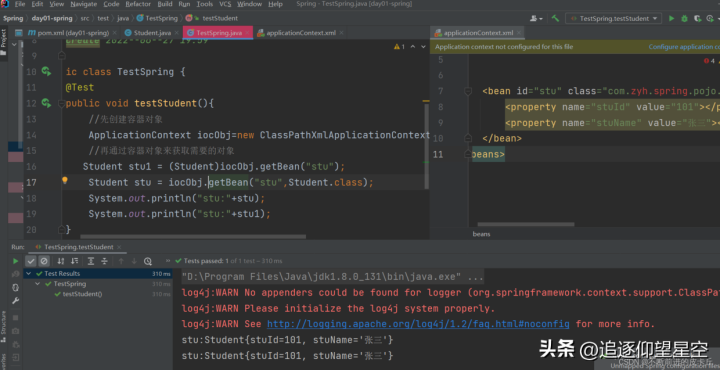Rerun the test in the Run panel
Image resolution: width=720 pixels, height=370 pixels.
[16, 261]
